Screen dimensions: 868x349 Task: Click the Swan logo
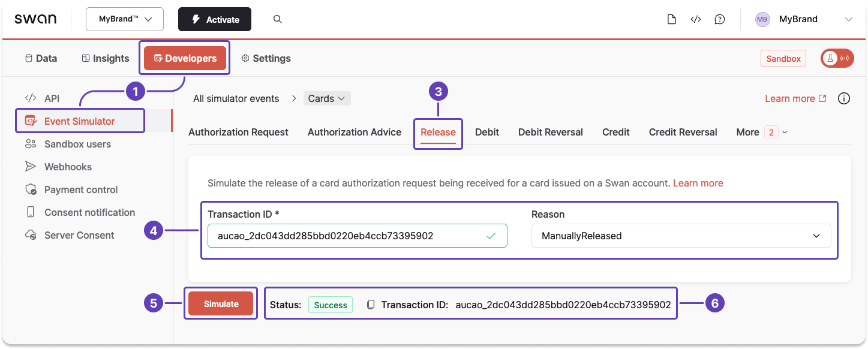click(x=35, y=19)
